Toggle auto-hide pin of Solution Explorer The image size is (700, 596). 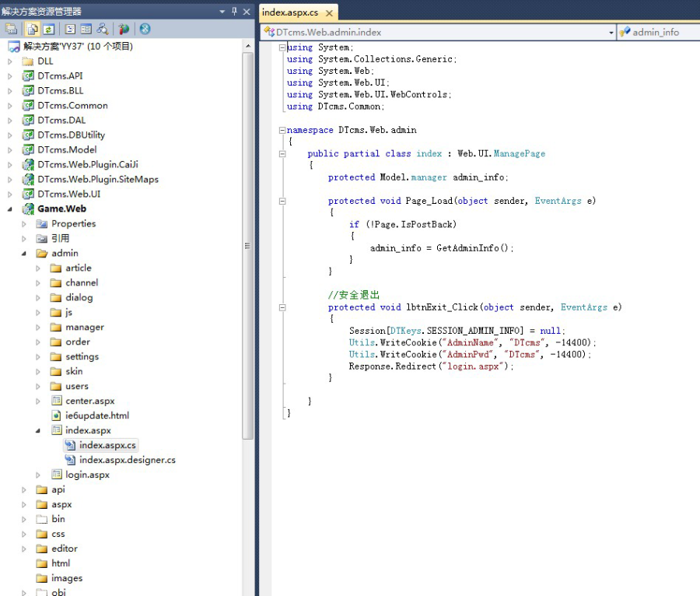pyautogui.click(x=234, y=11)
